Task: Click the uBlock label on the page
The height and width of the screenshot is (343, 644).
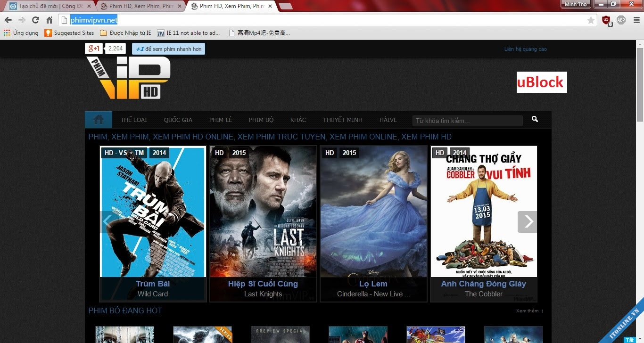Action: tap(542, 82)
